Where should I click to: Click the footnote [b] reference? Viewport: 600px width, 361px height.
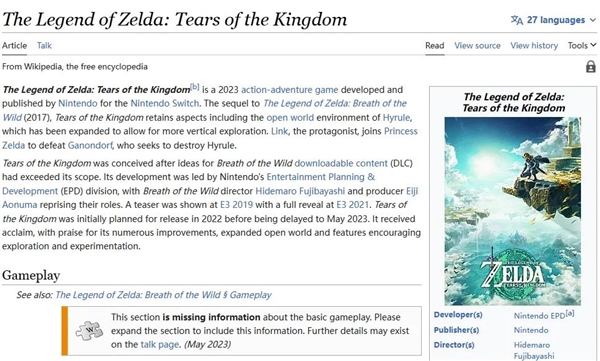195,87
